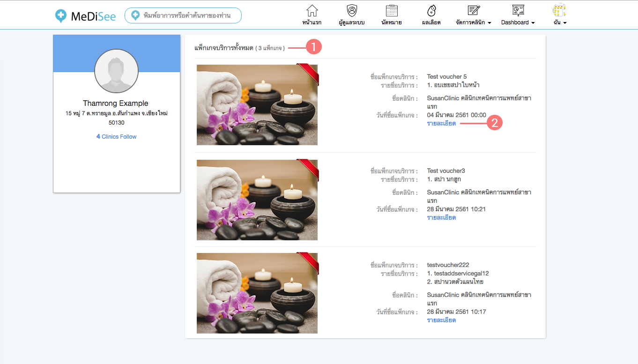The height and width of the screenshot is (364, 638).
Task: Click the plus icon in search box
Action: point(135,15)
